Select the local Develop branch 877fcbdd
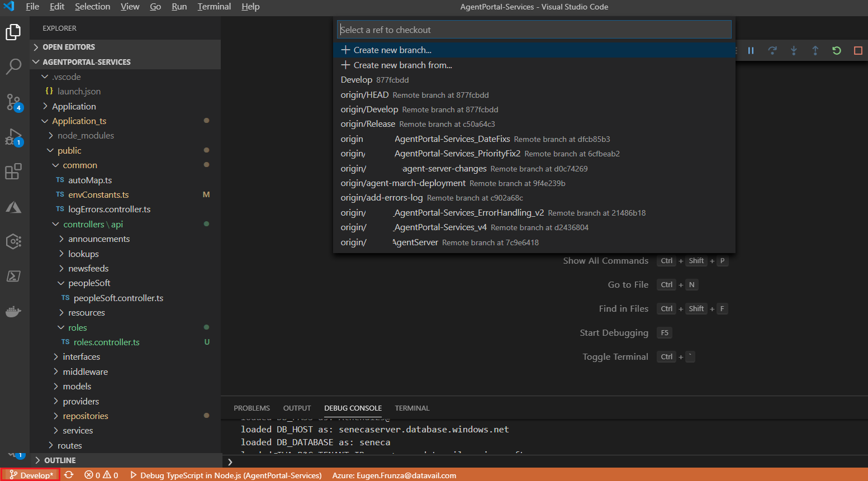Viewport: 868px width, 481px height. click(x=534, y=80)
